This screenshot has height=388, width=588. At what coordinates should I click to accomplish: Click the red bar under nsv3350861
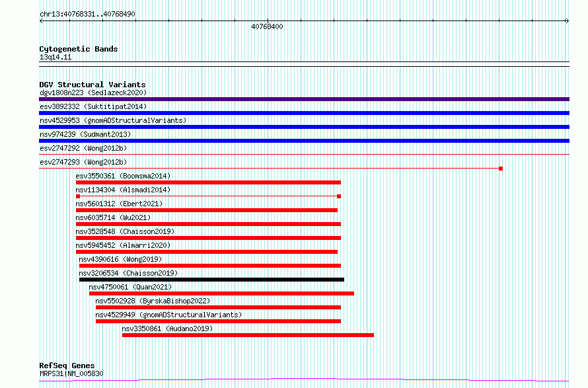coord(248,335)
